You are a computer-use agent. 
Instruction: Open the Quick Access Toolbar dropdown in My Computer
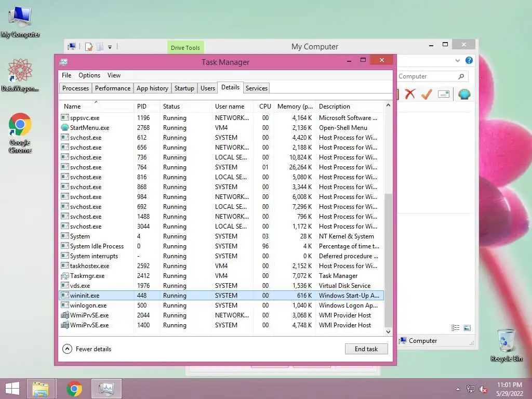tap(110, 47)
